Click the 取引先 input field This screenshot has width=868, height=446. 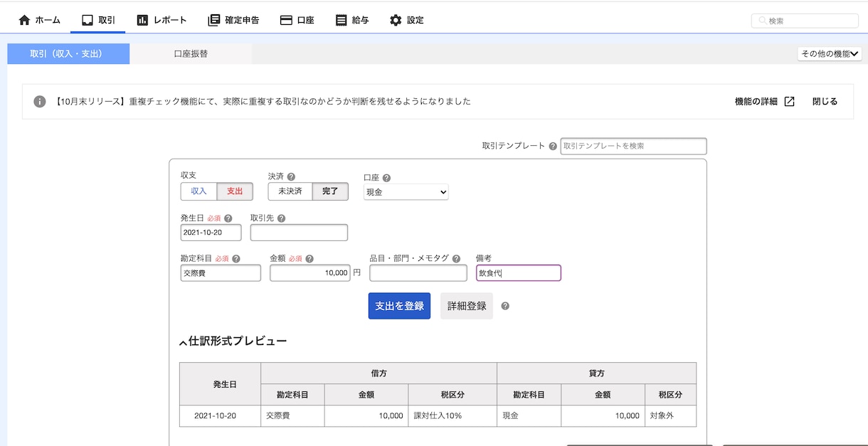point(299,233)
